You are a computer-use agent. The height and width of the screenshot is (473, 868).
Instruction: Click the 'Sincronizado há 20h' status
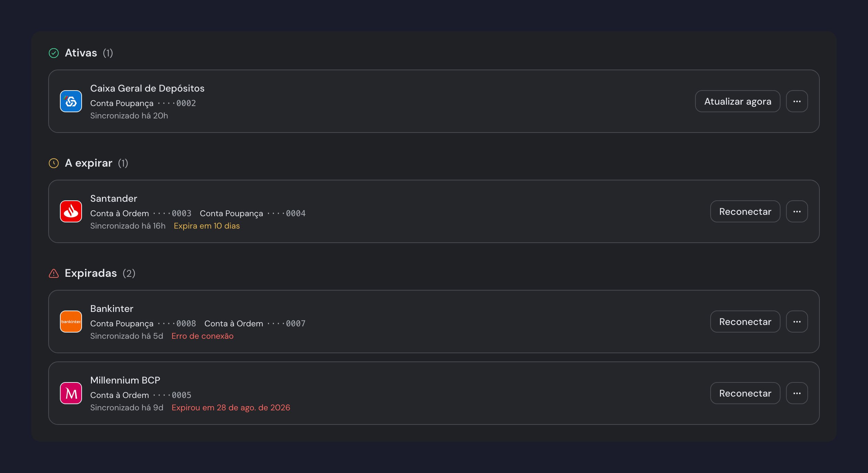coord(129,116)
